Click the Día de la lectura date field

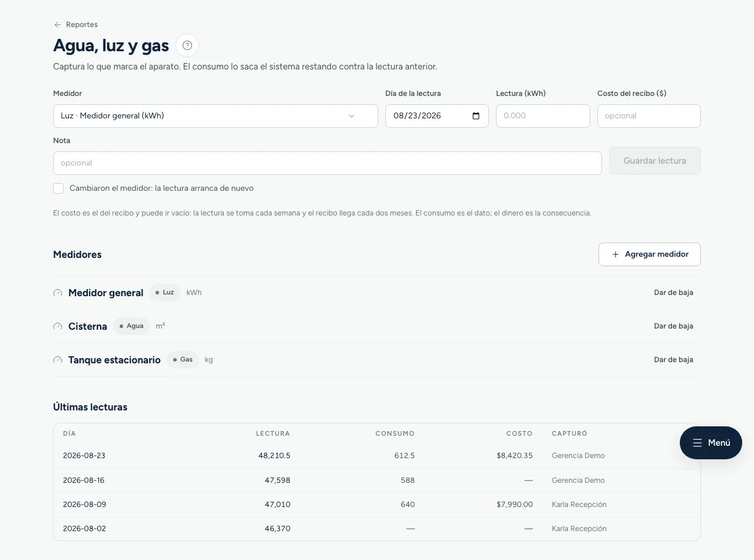(437, 116)
